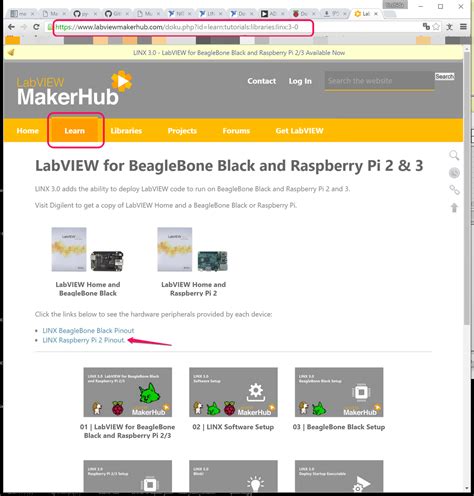474x496 pixels.
Task: Click 'LabVIEW Home and Raspberry Pi 2' caption
Action: point(193,289)
